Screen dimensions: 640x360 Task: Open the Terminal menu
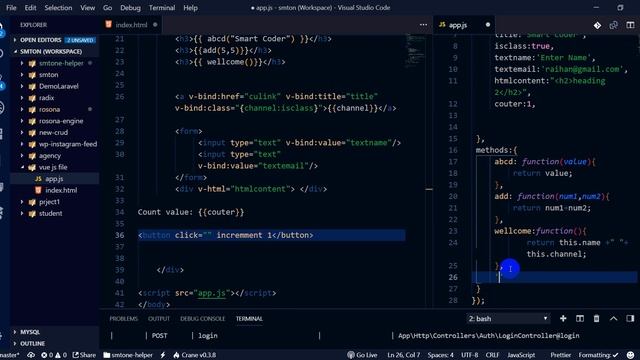(x=162, y=8)
